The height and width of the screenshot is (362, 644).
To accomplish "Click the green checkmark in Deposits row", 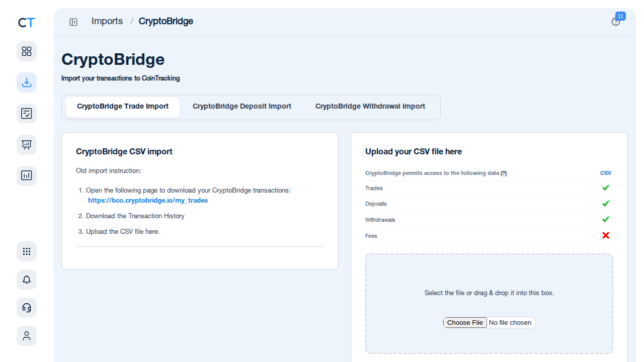I will tap(606, 203).
